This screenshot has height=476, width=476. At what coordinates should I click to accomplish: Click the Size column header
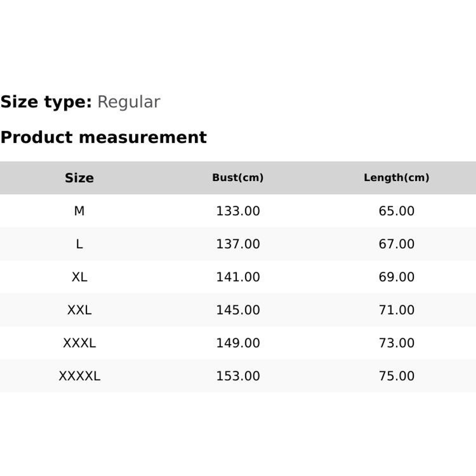click(x=79, y=178)
